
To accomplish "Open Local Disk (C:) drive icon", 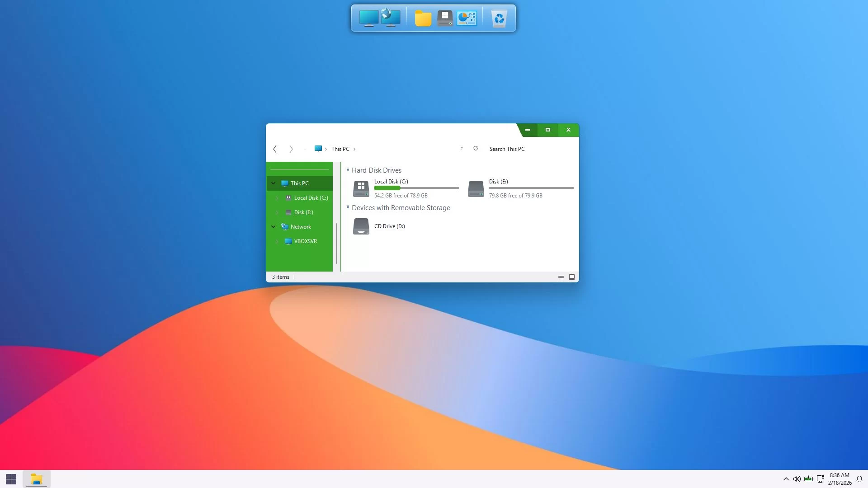I will [361, 188].
